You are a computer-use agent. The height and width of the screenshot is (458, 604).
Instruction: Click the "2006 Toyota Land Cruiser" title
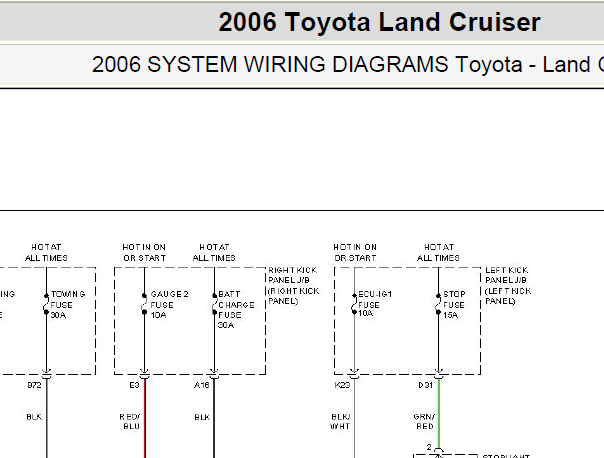pos(379,22)
